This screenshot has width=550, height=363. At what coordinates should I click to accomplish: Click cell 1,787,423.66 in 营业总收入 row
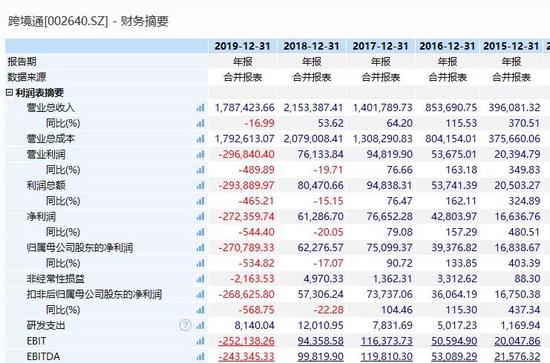tap(244, 108)
